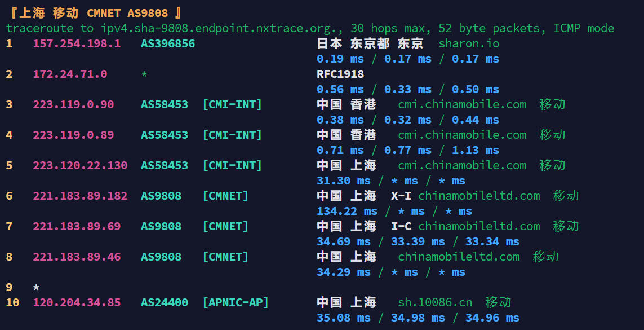Click the IP address 157.254.198.1
The image size is (644, 330).
(x=77, y=43)
